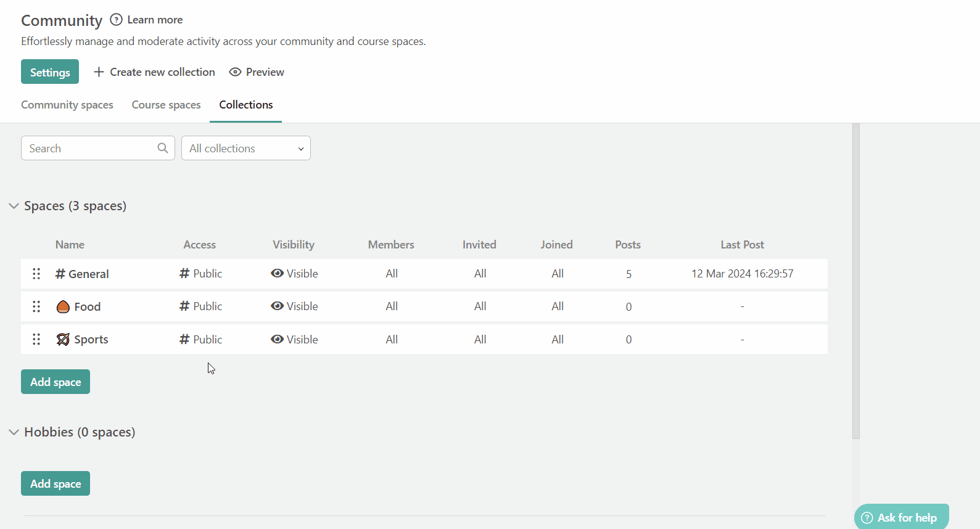The image size is (980, 529).
Task: Click the Food space icon
Action: (63, 307)
